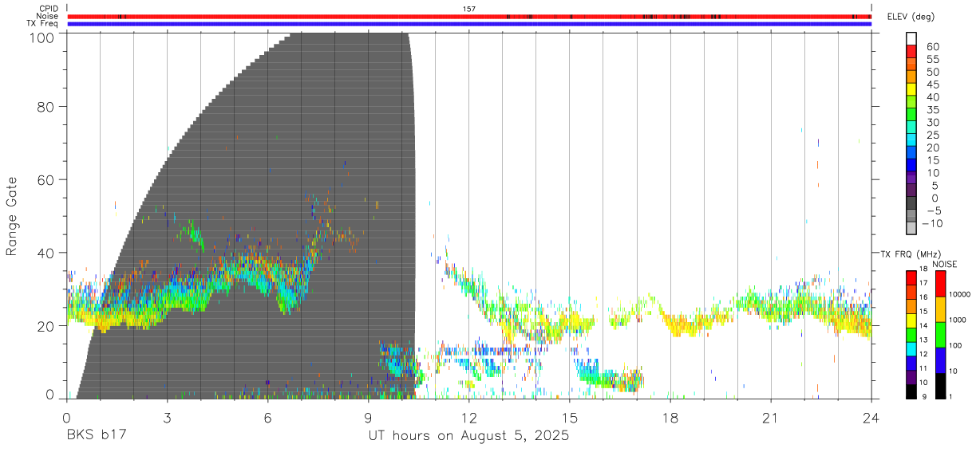Click the 'Noise' label at top left
Image resolution: width=980 pixels, height=452 pixels.
pos(48,16)
